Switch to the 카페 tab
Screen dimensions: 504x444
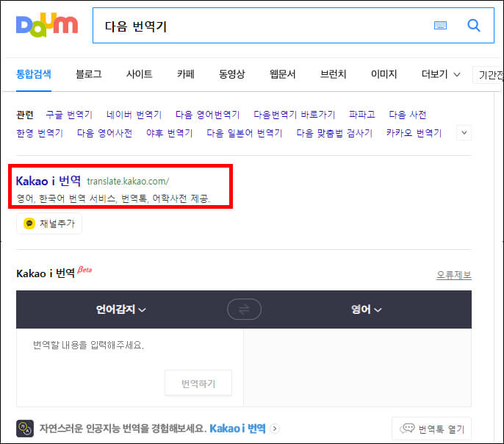(186, 74)
